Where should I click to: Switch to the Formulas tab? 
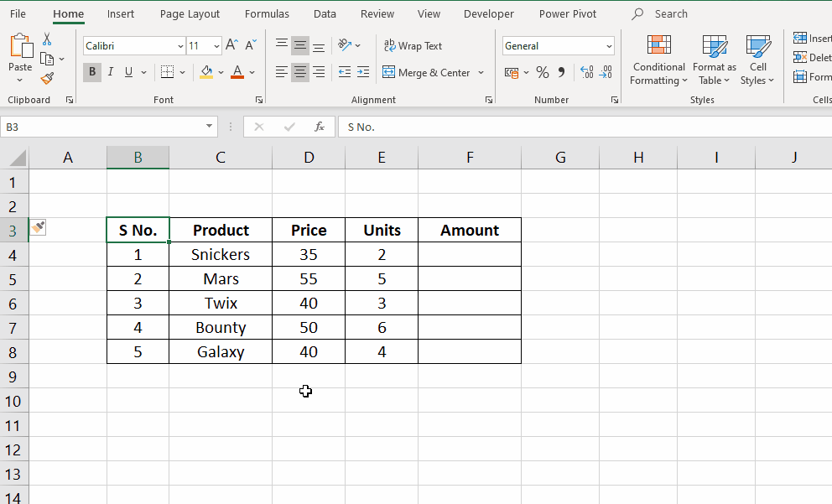click(x=267, y=13)
